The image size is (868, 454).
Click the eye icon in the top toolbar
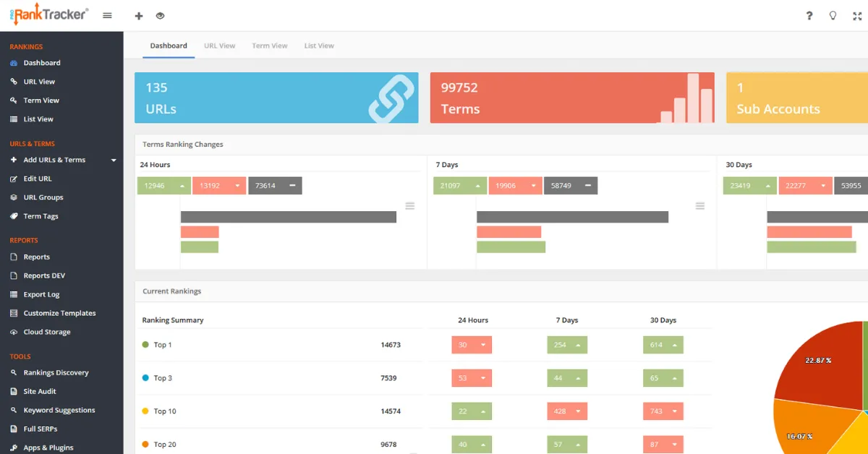click(160, 15)
